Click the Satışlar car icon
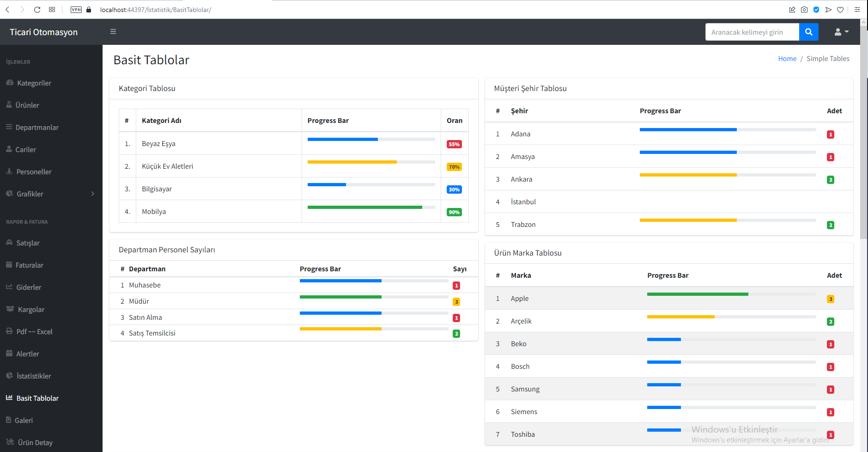This screenshot has height=452, width=868. click(x=9, y=243)
